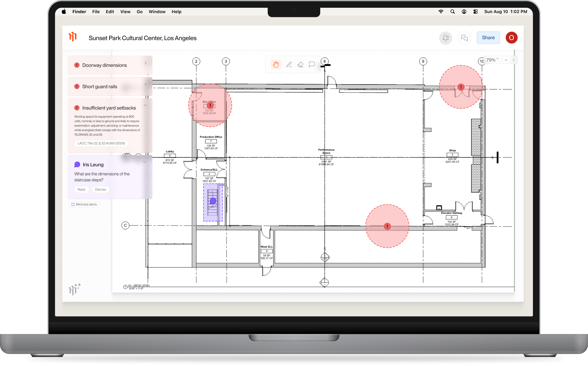Click the purple comment marker on staircase

[x=213, y=201]
